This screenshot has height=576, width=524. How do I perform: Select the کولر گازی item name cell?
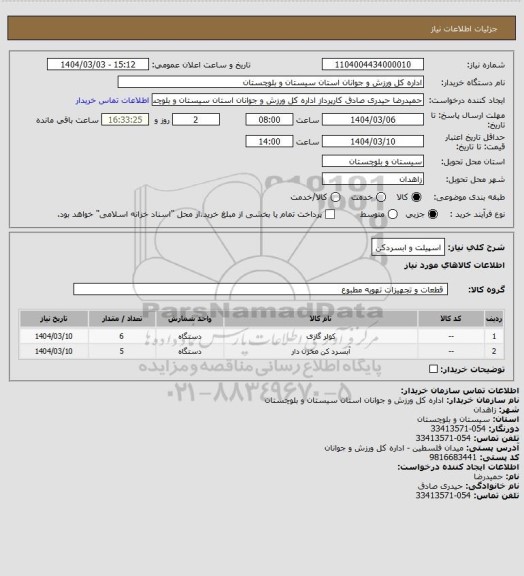tap(320, 336)
